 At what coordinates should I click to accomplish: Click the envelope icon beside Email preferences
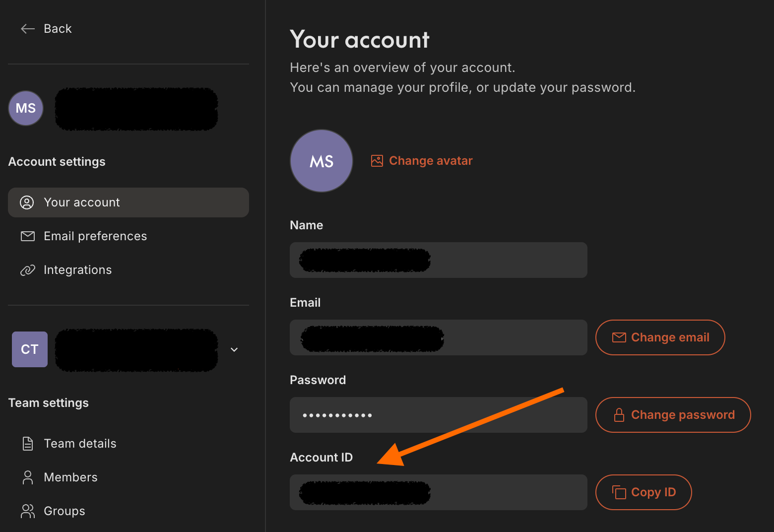28,236
